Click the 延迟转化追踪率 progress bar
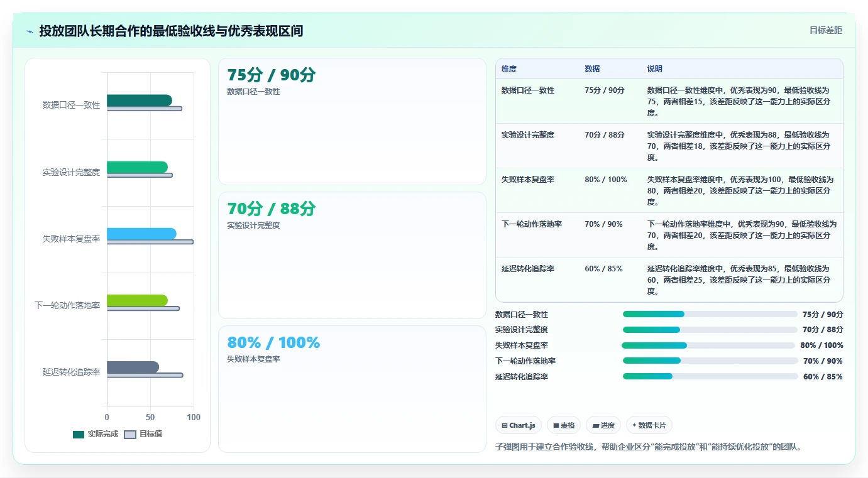 pos(710,376)
